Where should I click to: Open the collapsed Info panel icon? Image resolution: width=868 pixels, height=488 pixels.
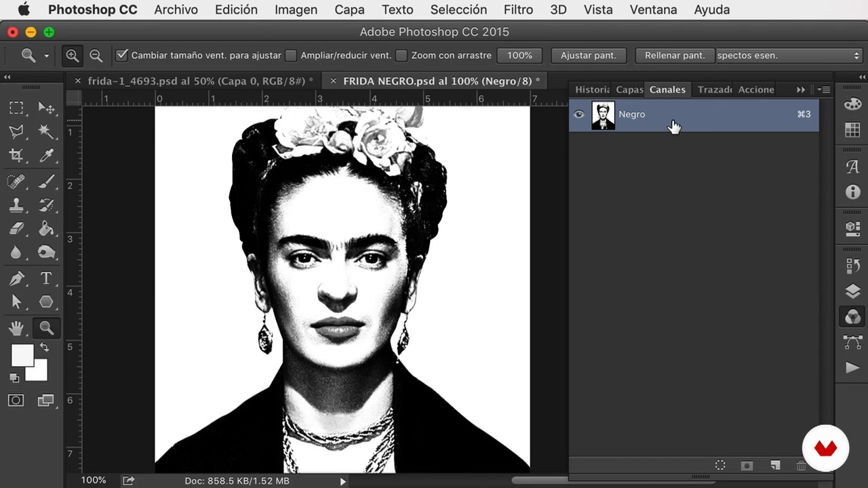(x=852, y=192)
